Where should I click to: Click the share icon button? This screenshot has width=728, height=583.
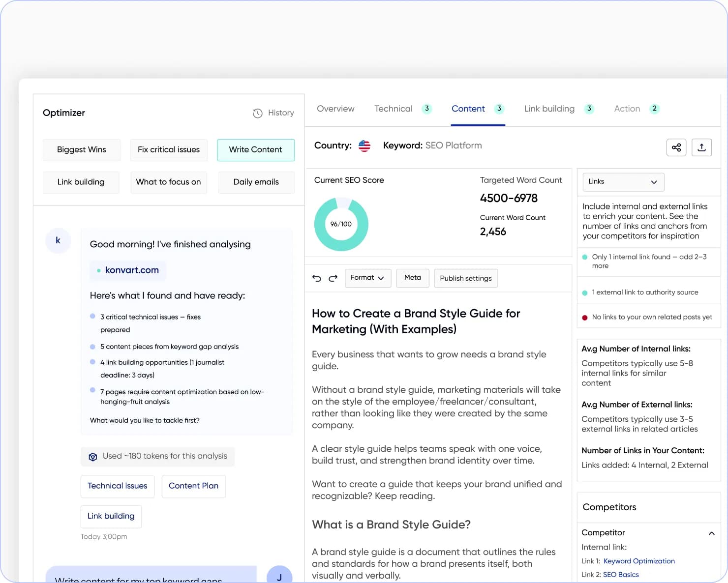coord(676,147)
